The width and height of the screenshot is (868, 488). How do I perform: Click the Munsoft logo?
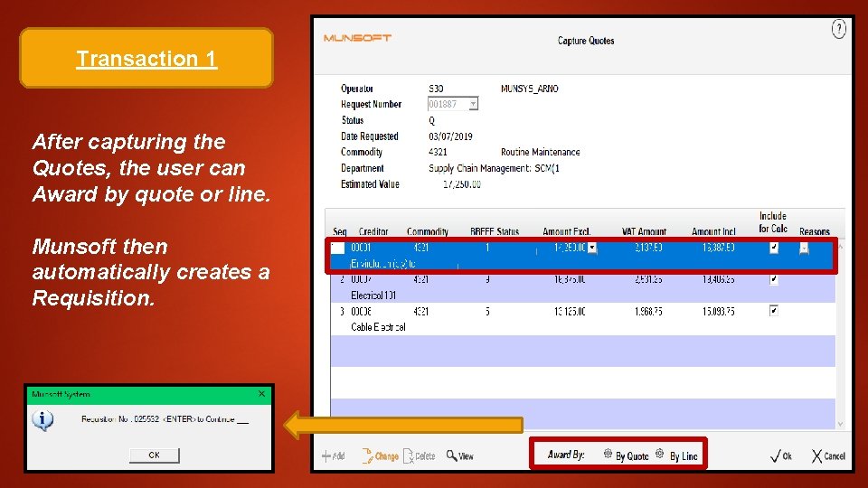click(358, 38)
